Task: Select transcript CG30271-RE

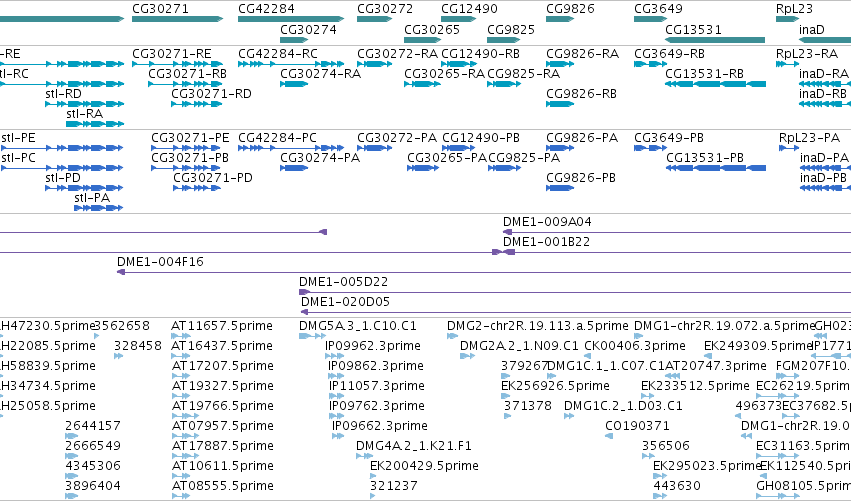Action: coord(177,64)
